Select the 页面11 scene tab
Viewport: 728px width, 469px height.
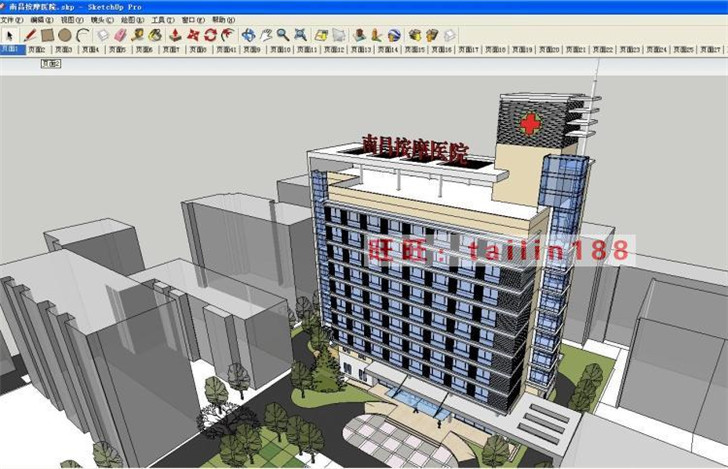click(x=307, y=49)
